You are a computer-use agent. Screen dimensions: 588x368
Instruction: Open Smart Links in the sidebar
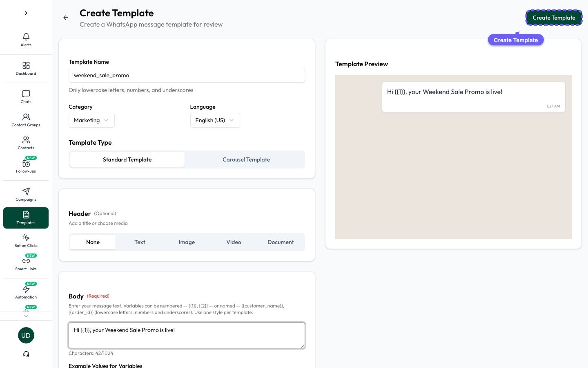coord(26,264)
